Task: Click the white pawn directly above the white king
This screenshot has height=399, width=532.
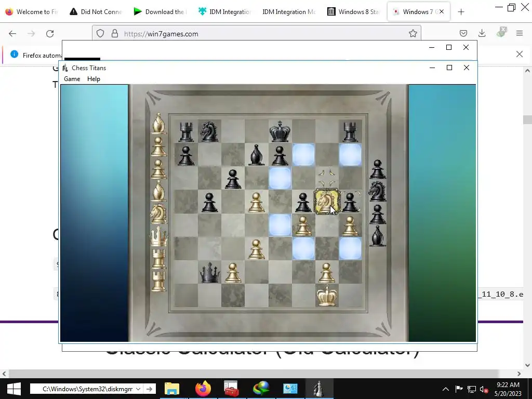Action: [326, 272]
